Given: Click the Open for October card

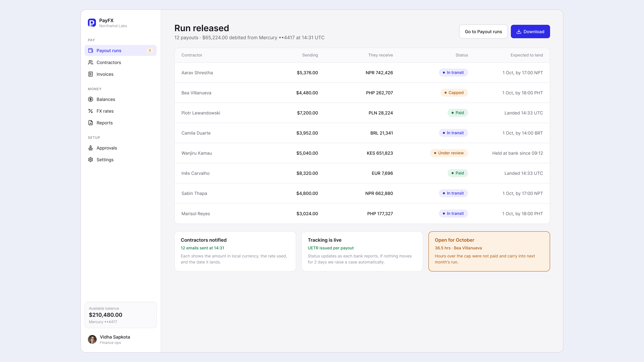Looking at the screenshot, I should click(x=489, y=251).
